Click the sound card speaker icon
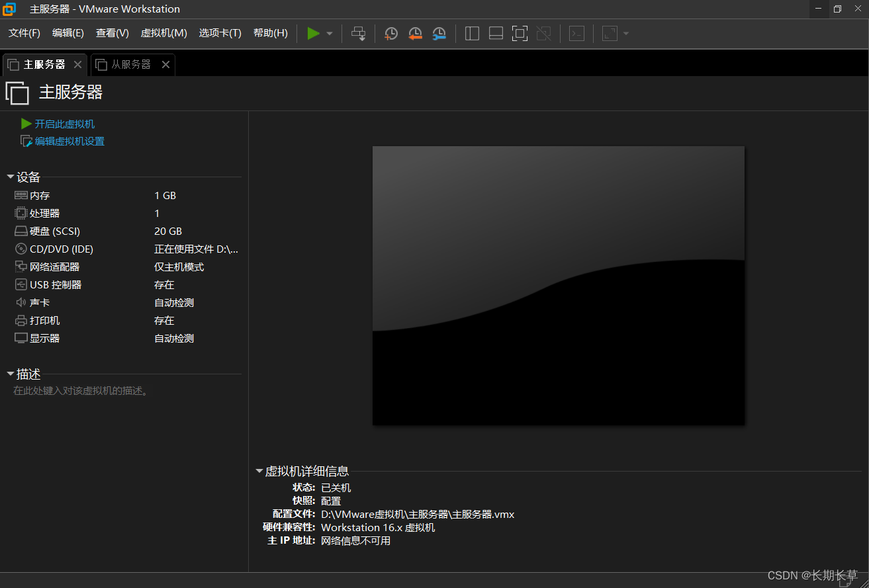The height and width of the screenshot is (588, 869). point(21,303)
